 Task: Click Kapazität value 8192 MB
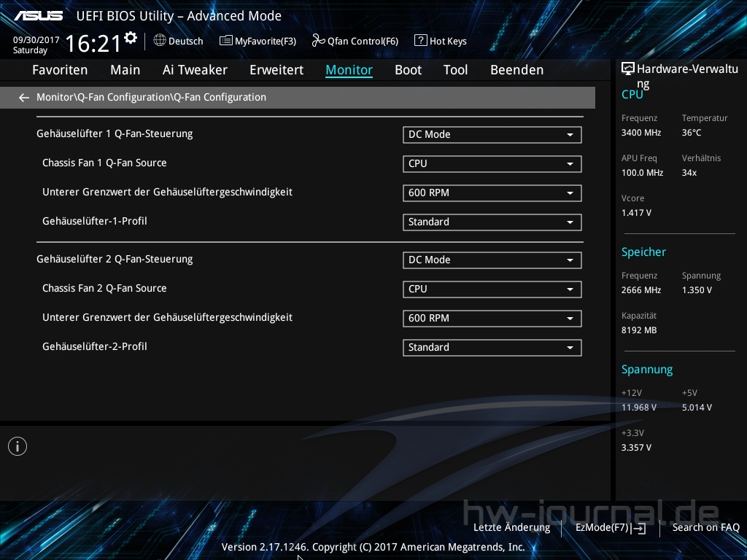pos(639,330)
